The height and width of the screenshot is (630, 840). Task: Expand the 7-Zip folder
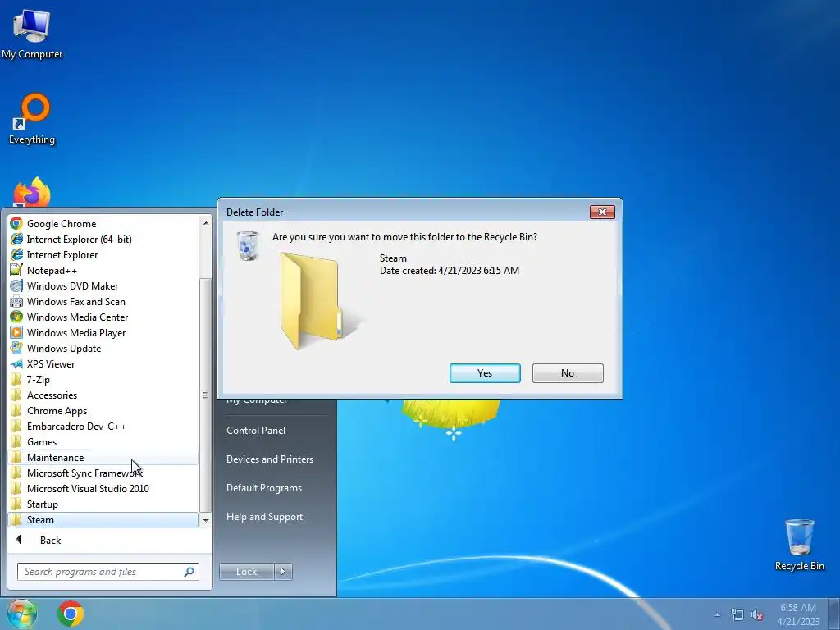click(103, 379)
